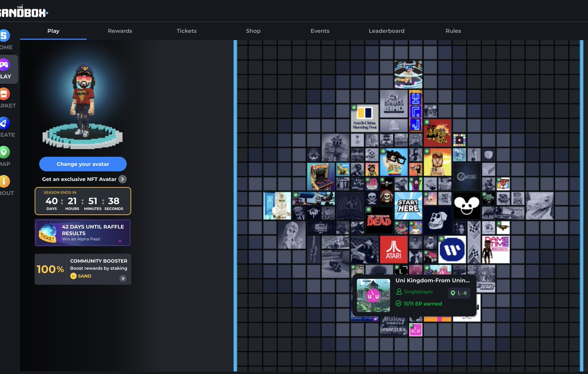Select the bearded character on yellow tile

pos(437,162)
